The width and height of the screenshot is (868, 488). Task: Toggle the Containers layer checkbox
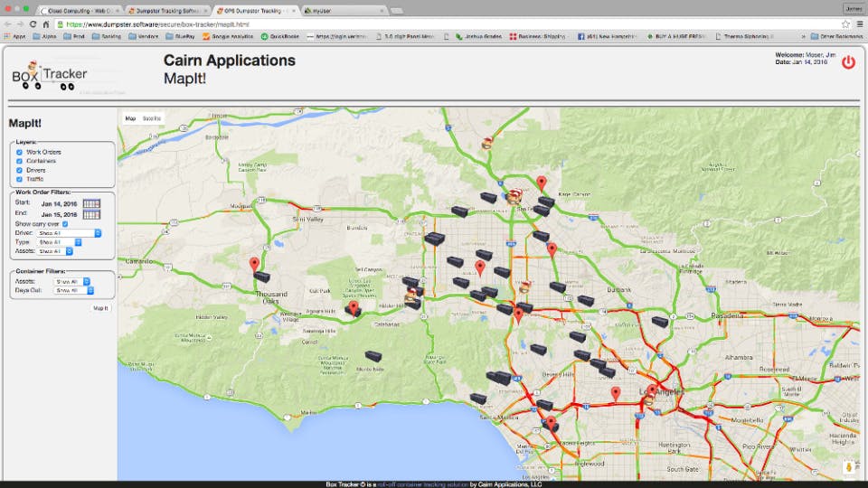pyautogui.click(x=19, y=161)
